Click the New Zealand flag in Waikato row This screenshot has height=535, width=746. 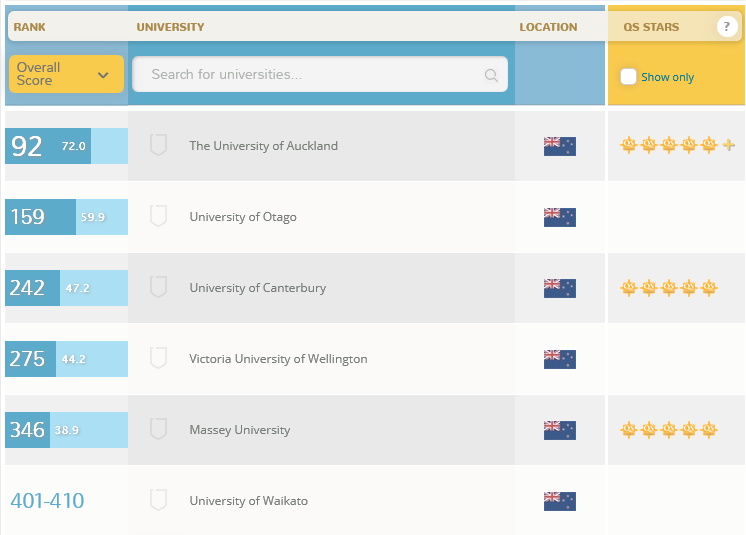click(560, 501)
